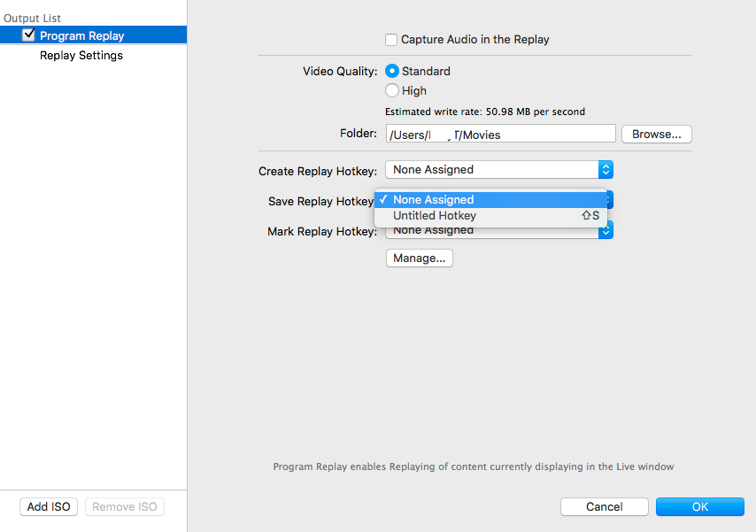The height and width of the screenshot is (532, 756).
Task: Toggle the Program Replay checkbox
Action: point(29,35)
